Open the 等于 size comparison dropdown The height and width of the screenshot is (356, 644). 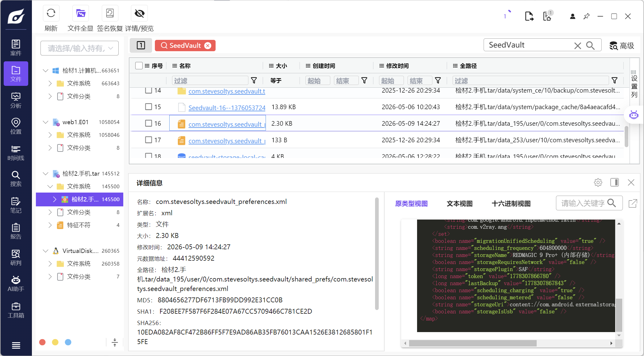tap(276, 81)
